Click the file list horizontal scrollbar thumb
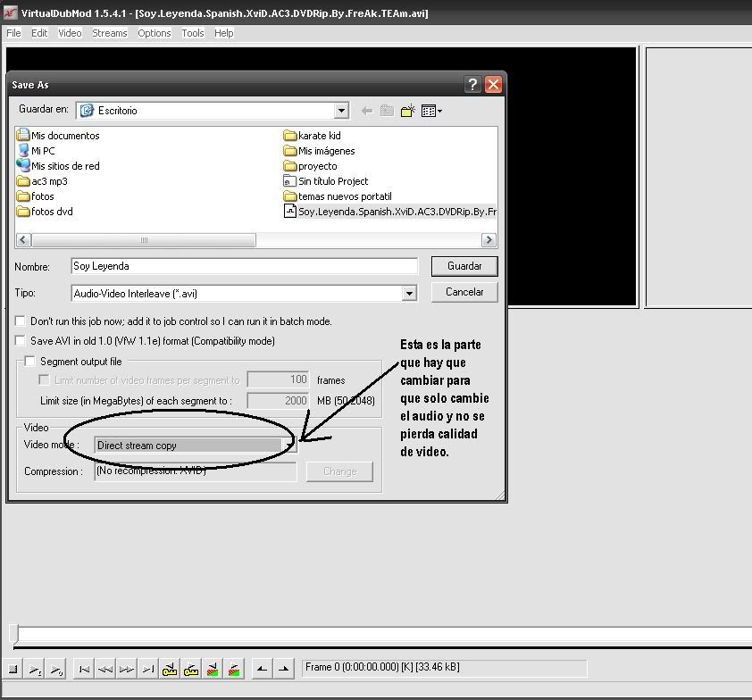The image size is (752, 700). click(x=144, y=239)
